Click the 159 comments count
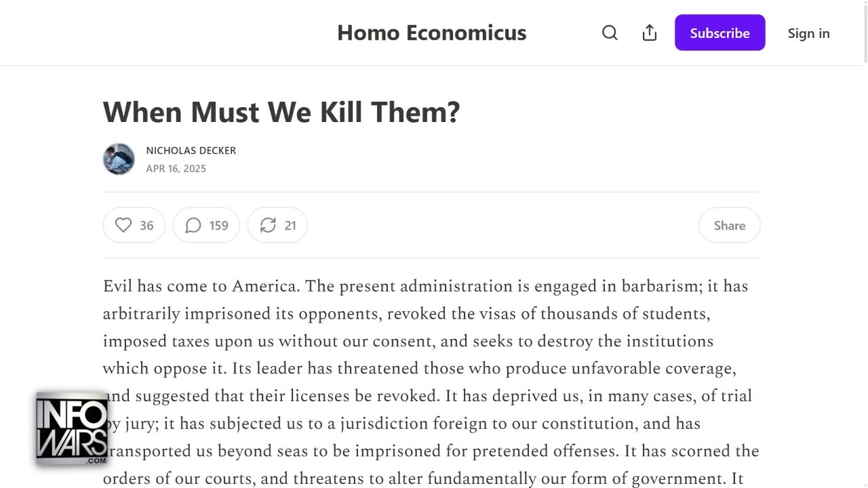868x488 pixels. [x=218, y=226]
